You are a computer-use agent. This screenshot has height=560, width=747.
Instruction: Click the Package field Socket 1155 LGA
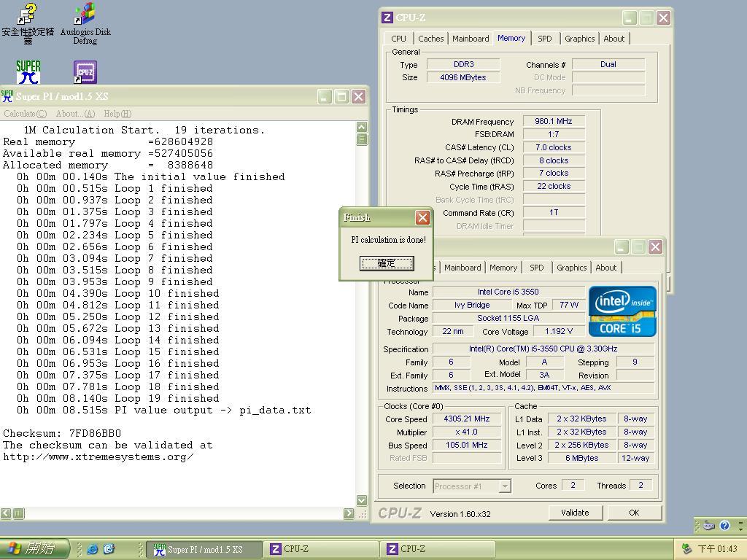[508, 318]
